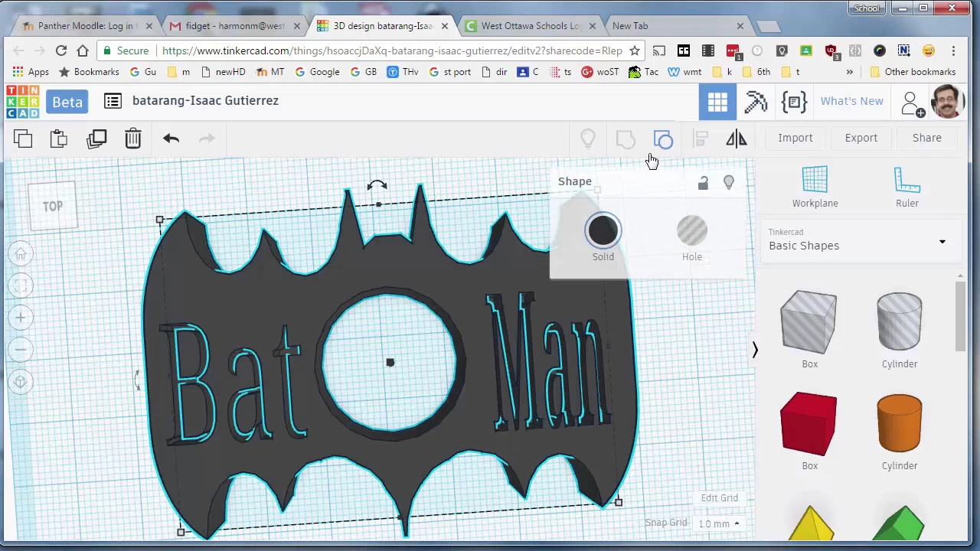
Task: Click the Ungroup shapes icon
Action: click(x=663, y=139)
